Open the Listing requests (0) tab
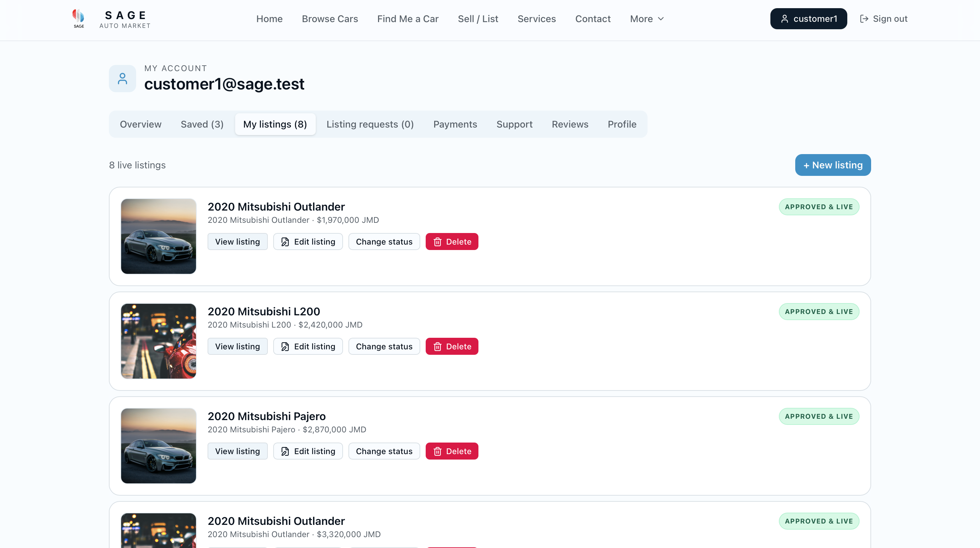Viewport: 980px width, 548px height. pyautogui.click(x=370, y=124)
